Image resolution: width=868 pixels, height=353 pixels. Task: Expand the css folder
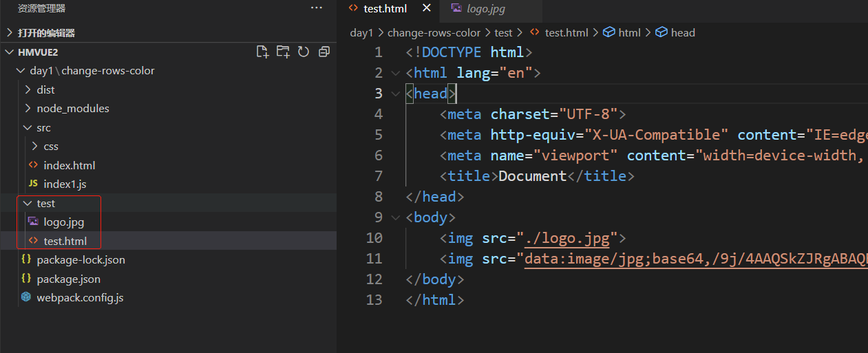click(35, 146)
